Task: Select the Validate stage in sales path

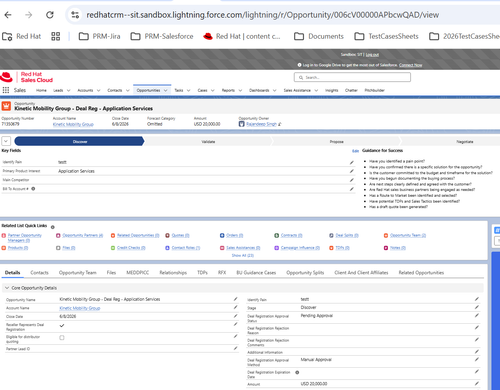Action: click(208, 142)
